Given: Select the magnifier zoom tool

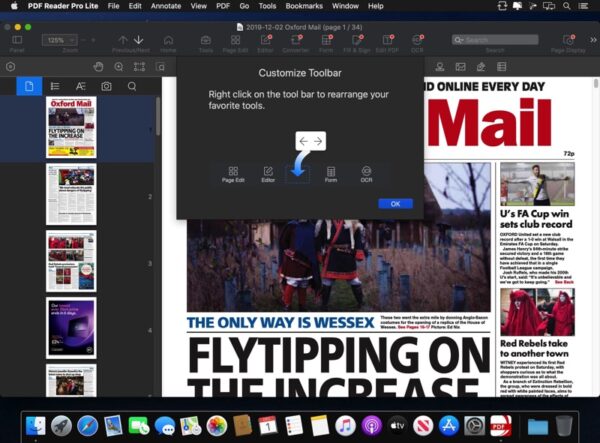Looking at the screenshot, I should point(119,67).
